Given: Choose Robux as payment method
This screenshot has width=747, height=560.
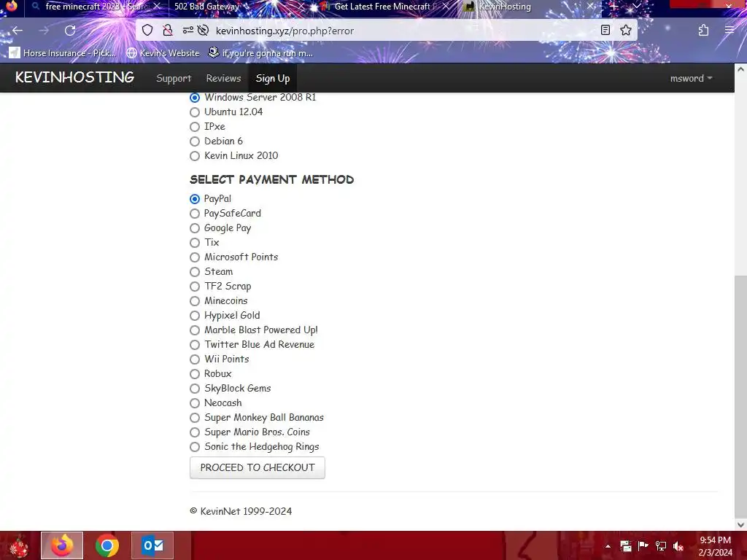Looking at the screenshot, I should (194, 374).
